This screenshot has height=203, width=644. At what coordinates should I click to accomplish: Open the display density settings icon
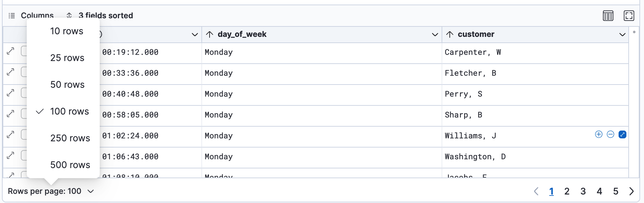[608, 16]
